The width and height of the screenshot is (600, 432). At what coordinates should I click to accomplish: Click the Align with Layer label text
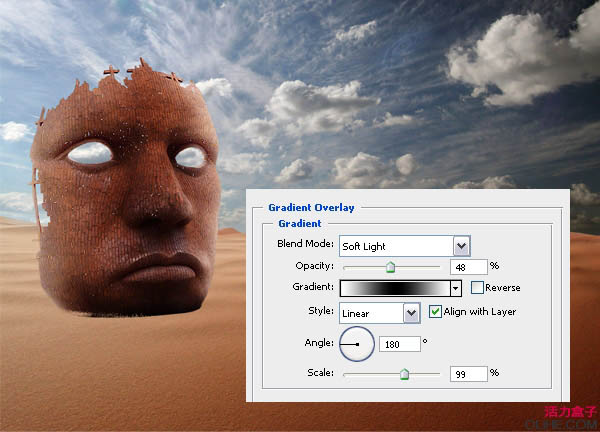point(483,312)
